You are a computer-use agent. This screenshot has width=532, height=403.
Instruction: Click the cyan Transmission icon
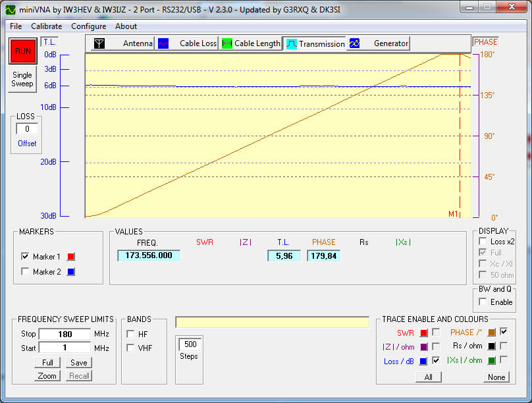[x=292, y=43]
